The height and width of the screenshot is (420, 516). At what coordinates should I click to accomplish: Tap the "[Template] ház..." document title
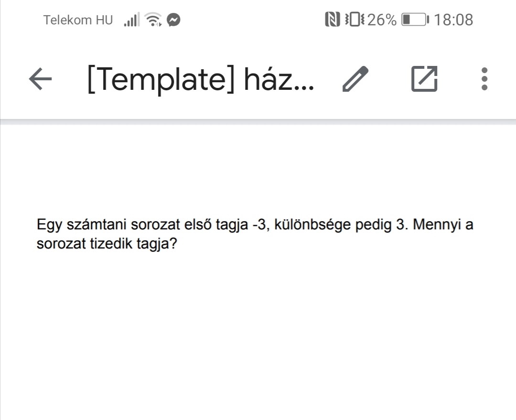click(x=201, y=79)
